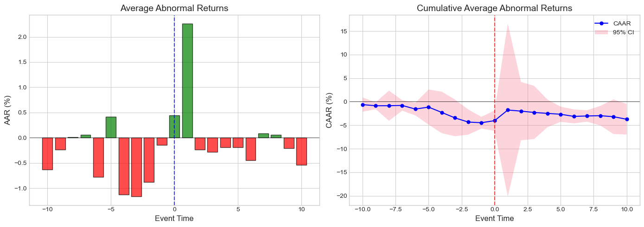Click the blue dashed event line in the AAR chart
The height and width of the screenshot is (227, 644).
174,69
